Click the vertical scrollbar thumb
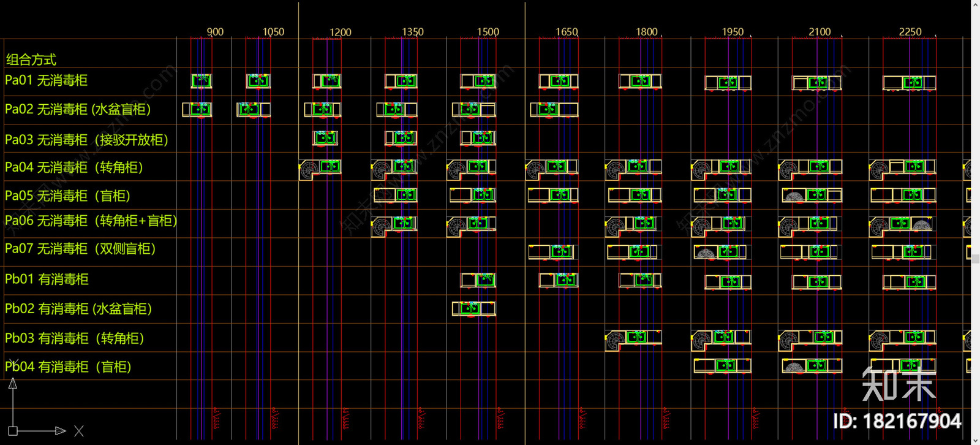 (975, 259)
